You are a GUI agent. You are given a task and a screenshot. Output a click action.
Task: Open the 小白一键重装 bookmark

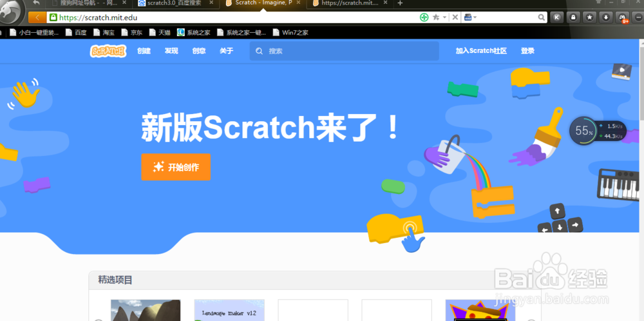[x=34, y=32]
